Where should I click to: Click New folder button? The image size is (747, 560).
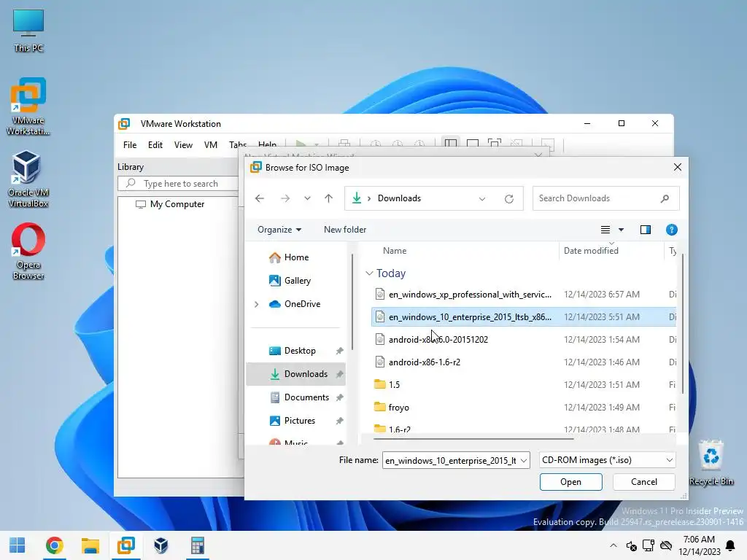345,230
